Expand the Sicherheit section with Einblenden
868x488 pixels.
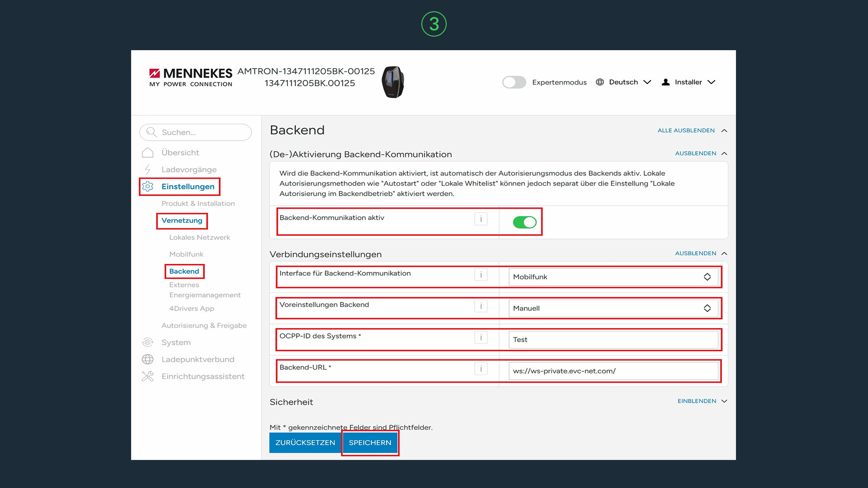[x=702, y=401]
